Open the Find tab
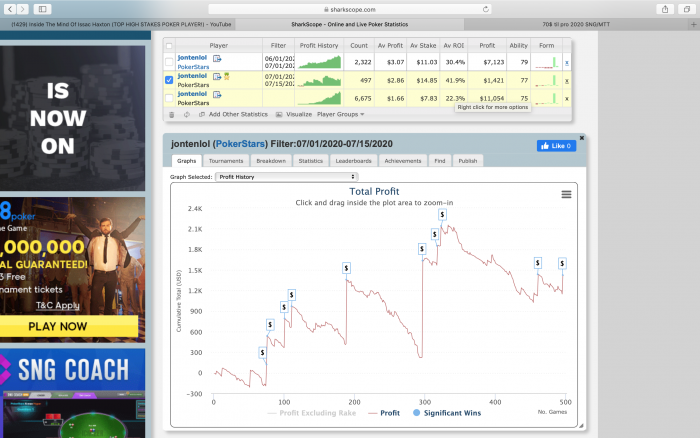The image size is (700, 438). 440,161
